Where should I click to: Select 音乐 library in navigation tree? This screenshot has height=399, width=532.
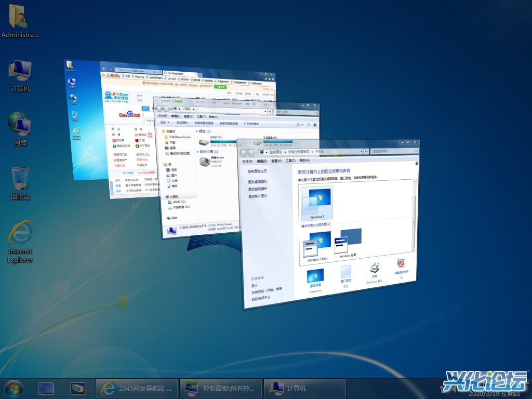click(x=172, y=186)
